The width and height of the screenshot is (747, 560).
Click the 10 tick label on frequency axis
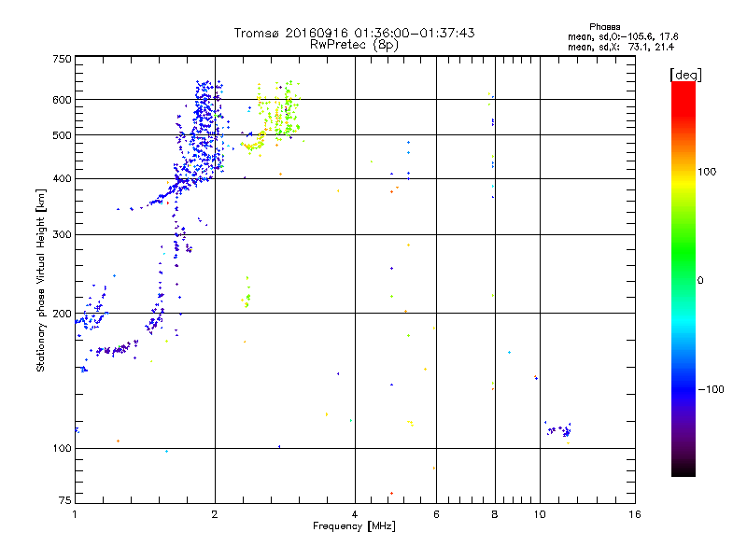click(x=540, y=514)
